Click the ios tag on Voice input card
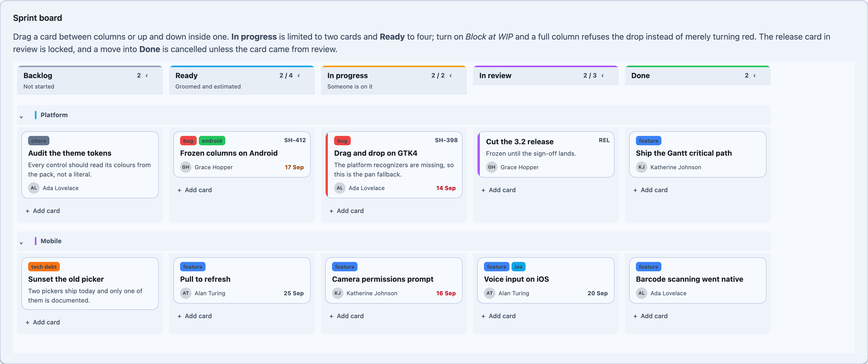The height and width of the screenshot is (364, 868). [519, 267]
